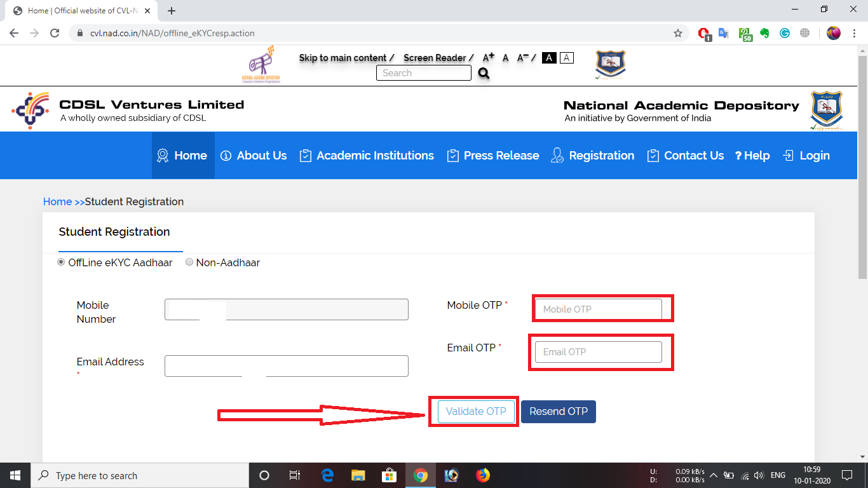868x488 pixels.
Task: Open the Registration menu
Action: (x=592, y=156)
